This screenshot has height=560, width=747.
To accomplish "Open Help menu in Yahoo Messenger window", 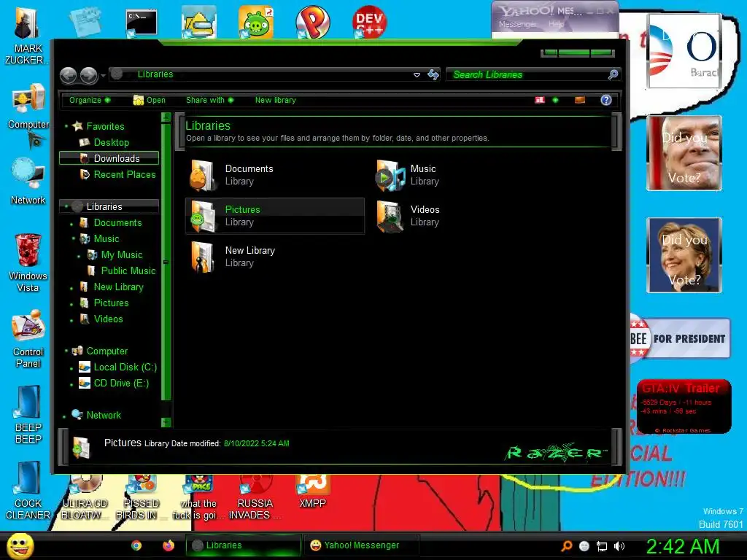I will click(555, 24).
